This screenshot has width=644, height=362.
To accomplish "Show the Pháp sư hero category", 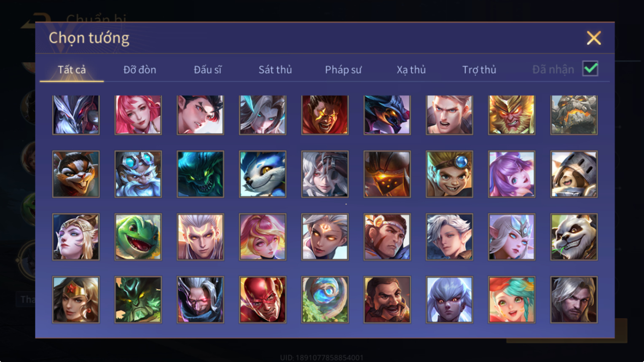I will coord(343,70).
